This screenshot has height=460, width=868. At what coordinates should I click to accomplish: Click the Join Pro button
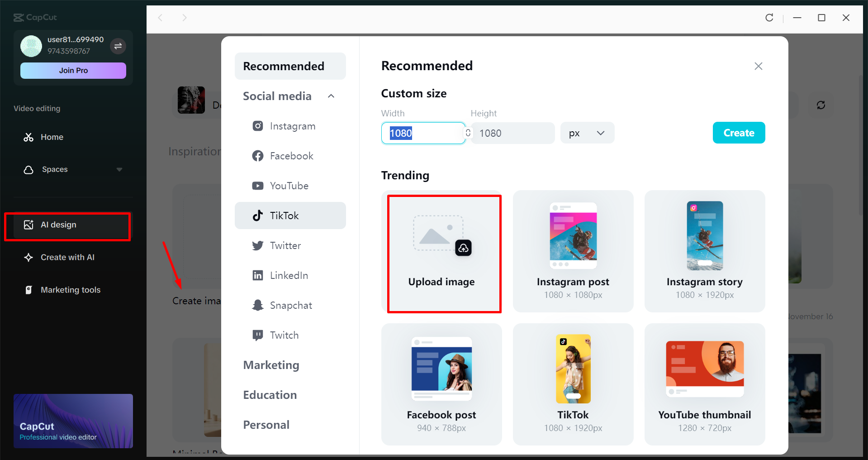pos(73,70)
